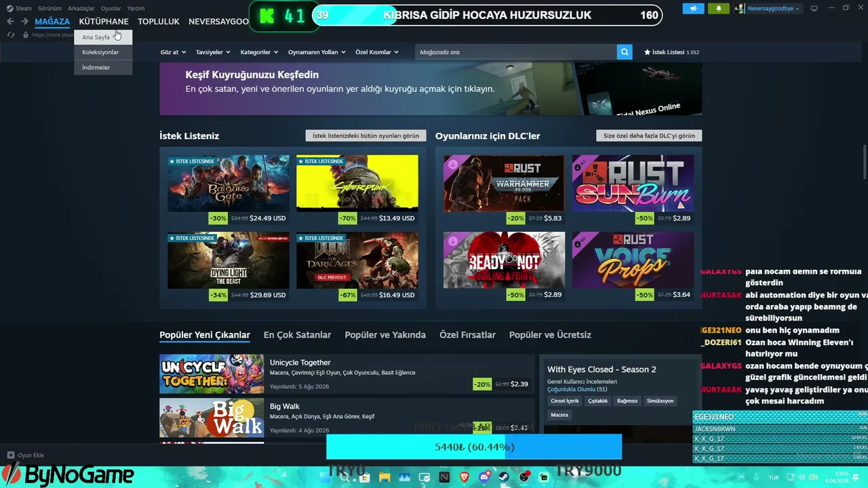Open the Windows Start menu

[324, 477]
